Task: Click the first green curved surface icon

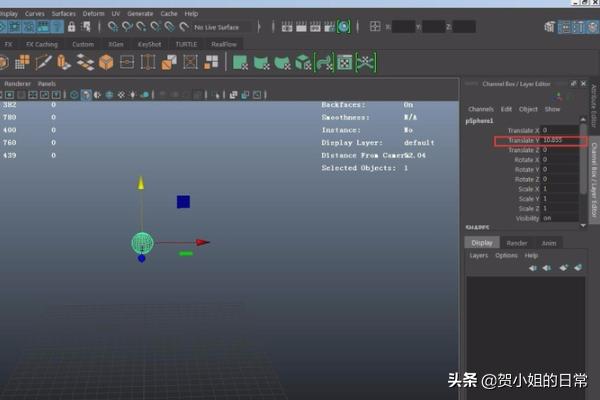Action: [x=261, y=62]
